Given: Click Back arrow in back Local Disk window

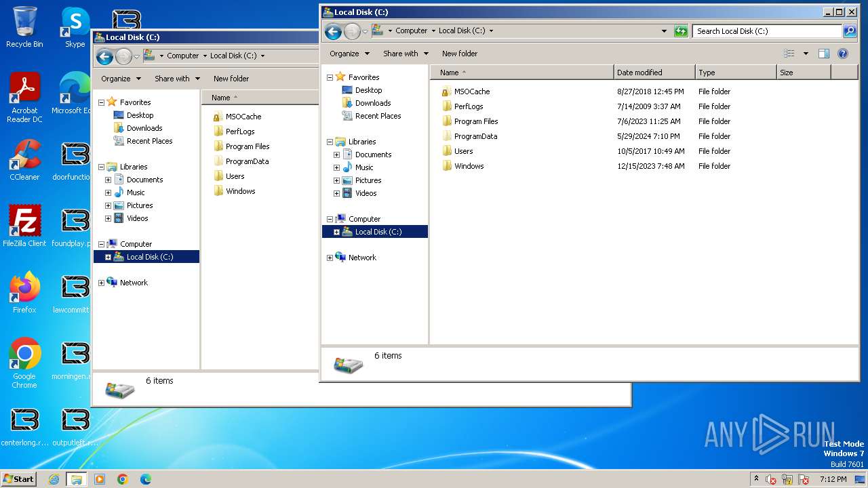Looking at the screenshot, I should (x=104, y=56).
